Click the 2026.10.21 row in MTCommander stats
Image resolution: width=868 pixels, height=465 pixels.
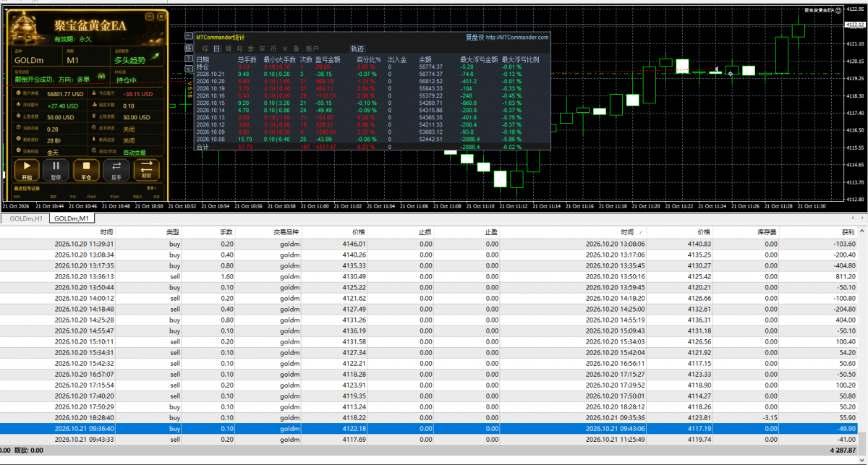pos(372,74)
